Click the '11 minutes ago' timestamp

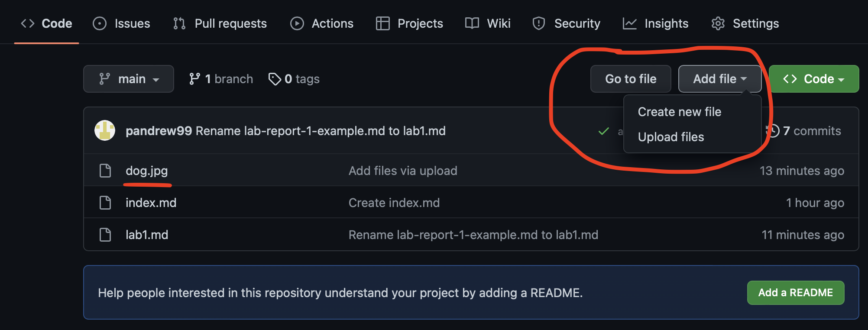pos(803,235)
